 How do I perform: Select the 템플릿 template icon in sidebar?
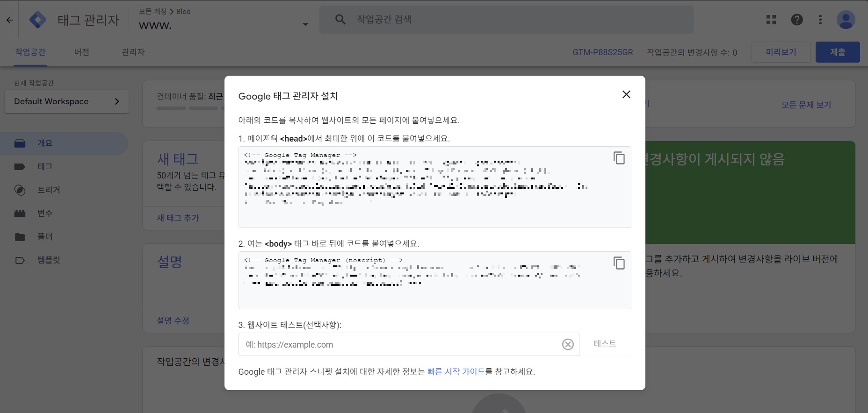click(x=20, y=260)
